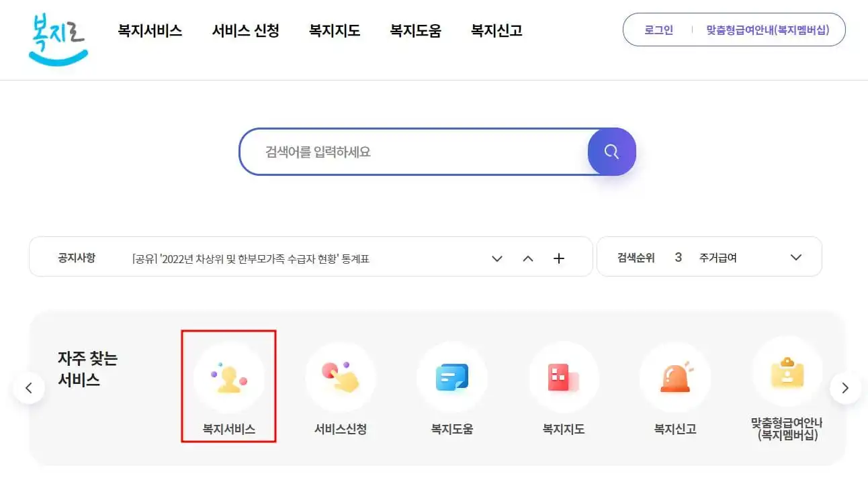Open 맞춤형급여안내(복지멤버십) link
This screenshot has width=868, height=492.
pyautogui.click(x=769, y=30)
